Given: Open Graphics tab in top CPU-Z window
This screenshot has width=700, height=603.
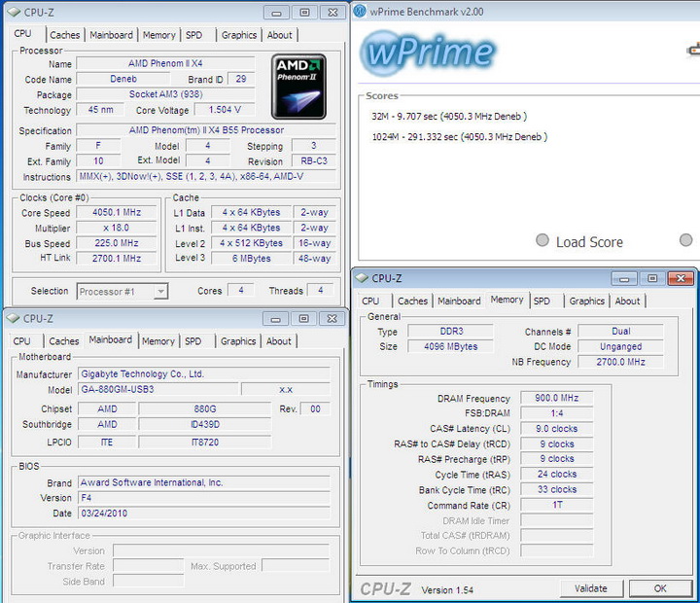Looking at the screenshot, I should click(x=239, y=35).
